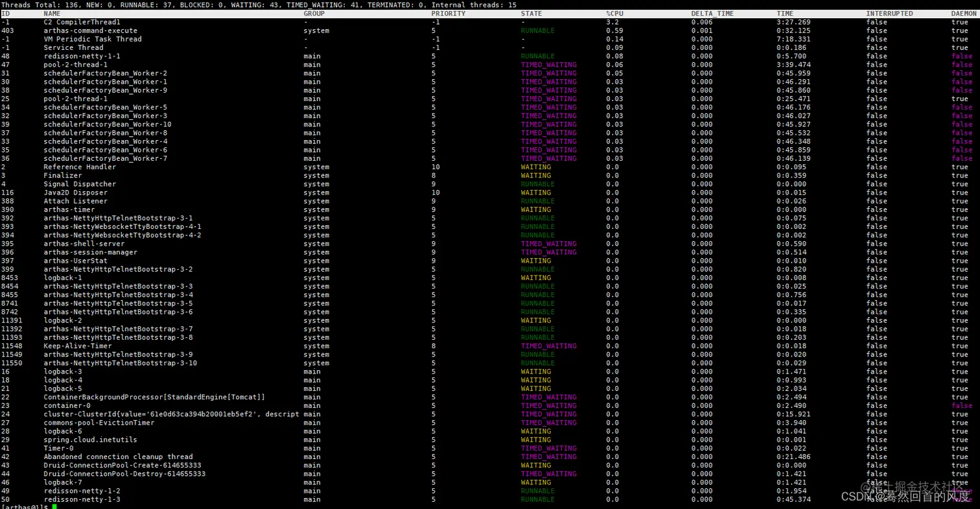Click the TIME value 0:45.374
The image size is (980, 509).
[794, 499]
